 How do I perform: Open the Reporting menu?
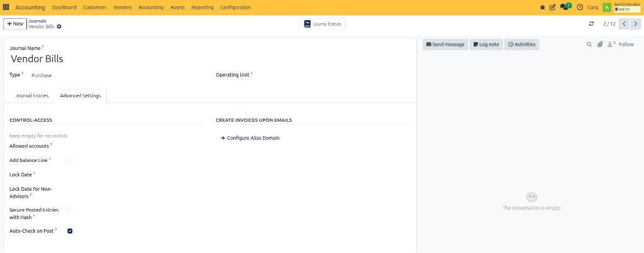pos(203,8)
